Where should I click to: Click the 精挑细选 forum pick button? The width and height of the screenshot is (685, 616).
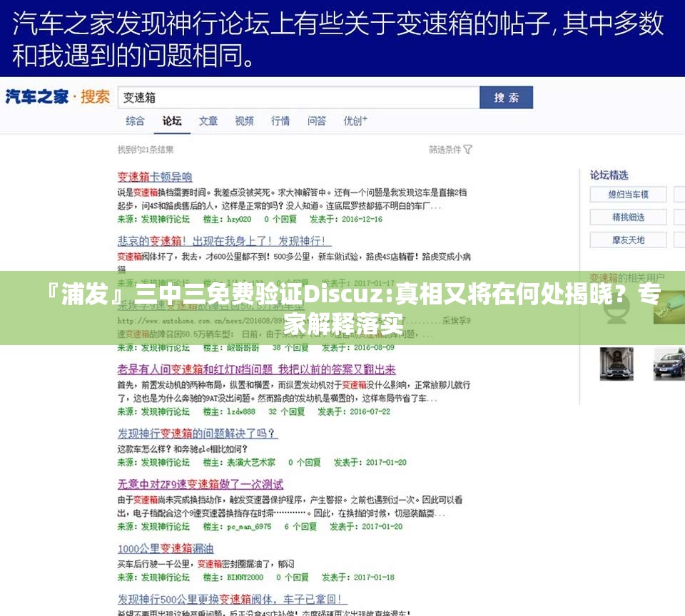[628, 217]
